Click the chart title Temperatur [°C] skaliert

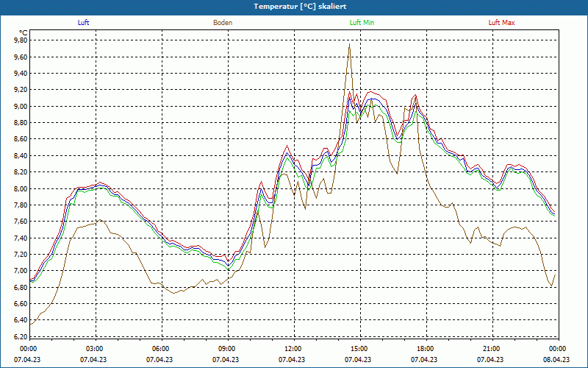294,7
